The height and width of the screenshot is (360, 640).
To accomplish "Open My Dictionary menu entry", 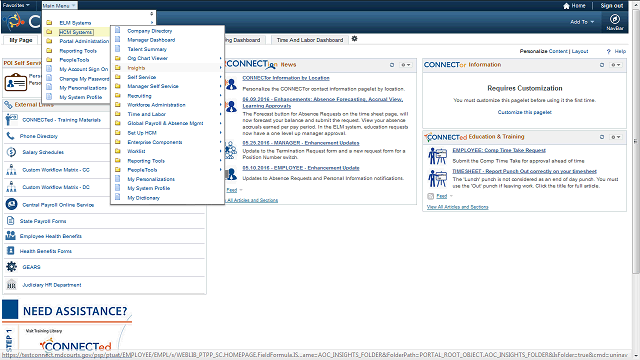I will click(x=144, y=198).
